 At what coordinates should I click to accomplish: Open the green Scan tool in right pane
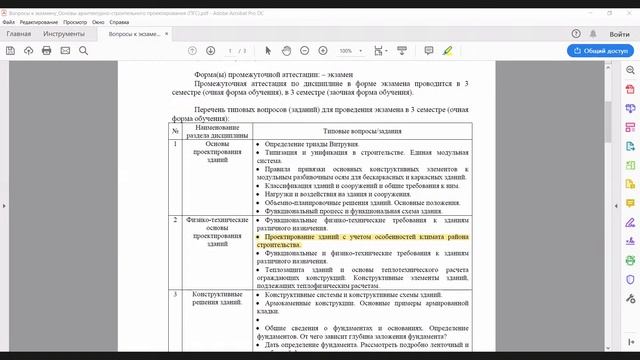tap(630, 165)
